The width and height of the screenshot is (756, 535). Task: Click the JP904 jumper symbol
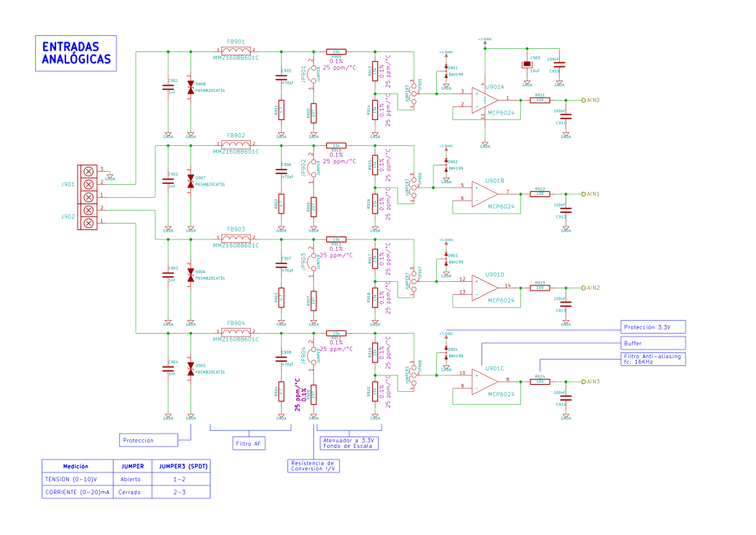tap(313, 355)
